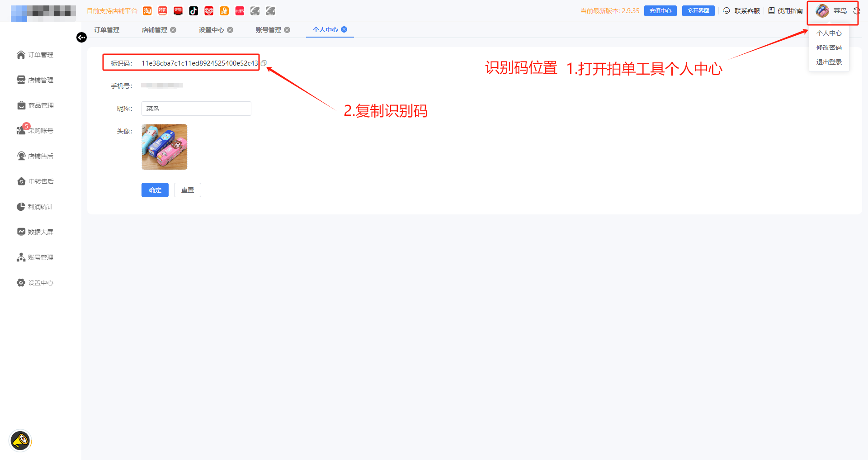Click the Taobao platform icon
The width and height of the screenshot is (868, 460).
pyautogui.click(x=147, y=11)
